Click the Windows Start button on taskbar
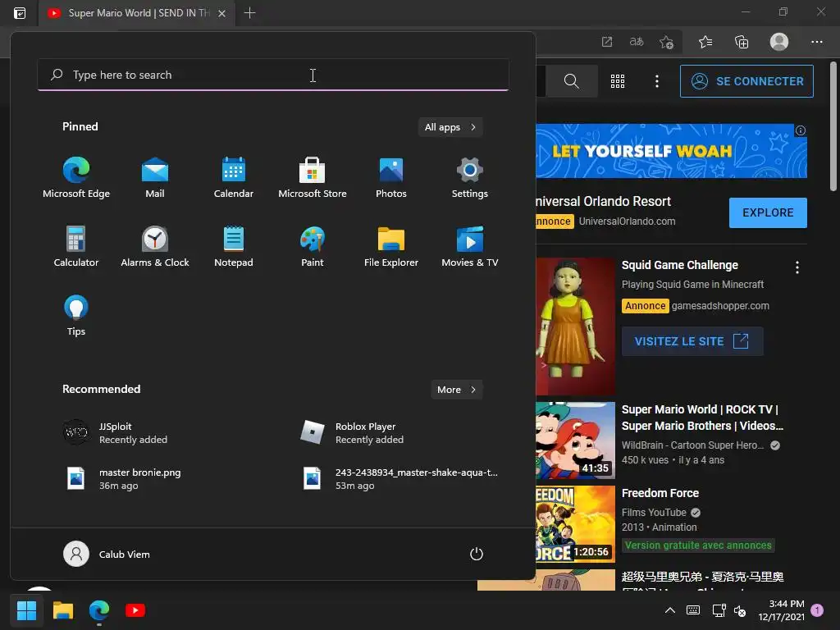 (26, 610)
